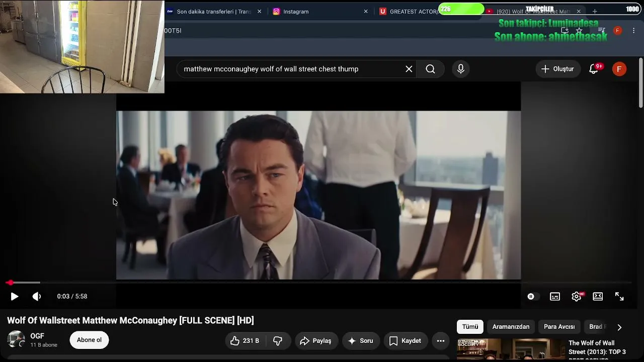Start a voice search with the microphone

click(x=461, y=69)
